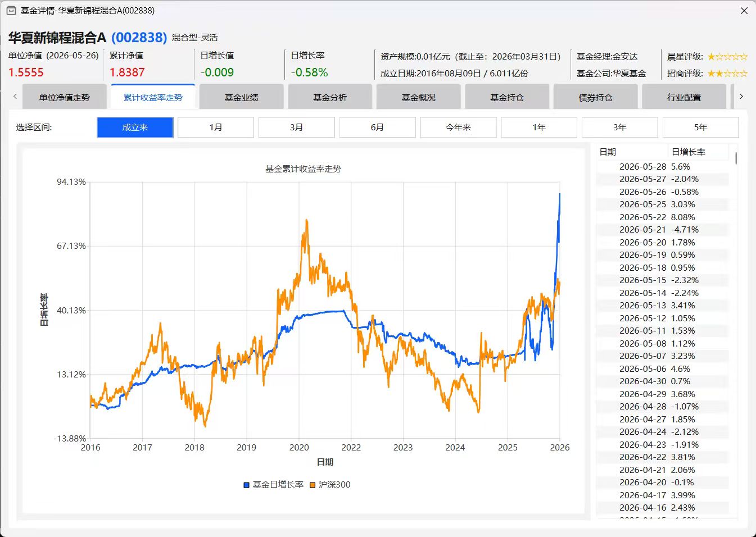Select the row dated 2026-05-25

(663, 204)
